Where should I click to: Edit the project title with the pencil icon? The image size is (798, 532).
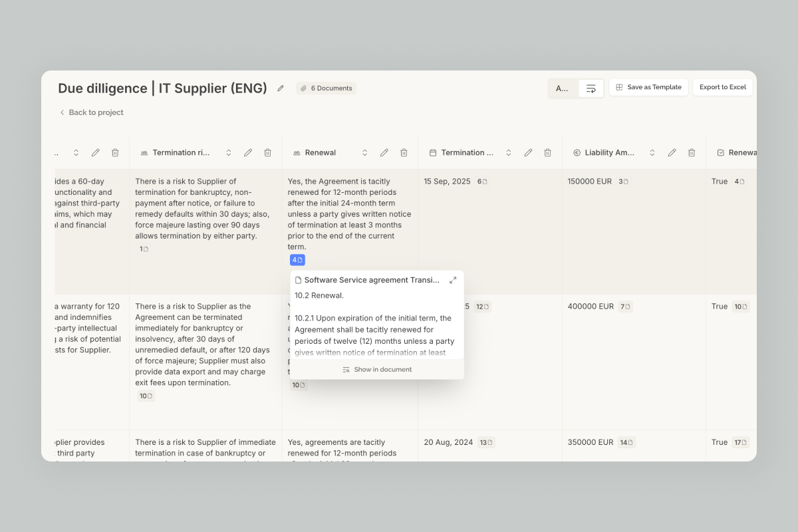[281, 88]
